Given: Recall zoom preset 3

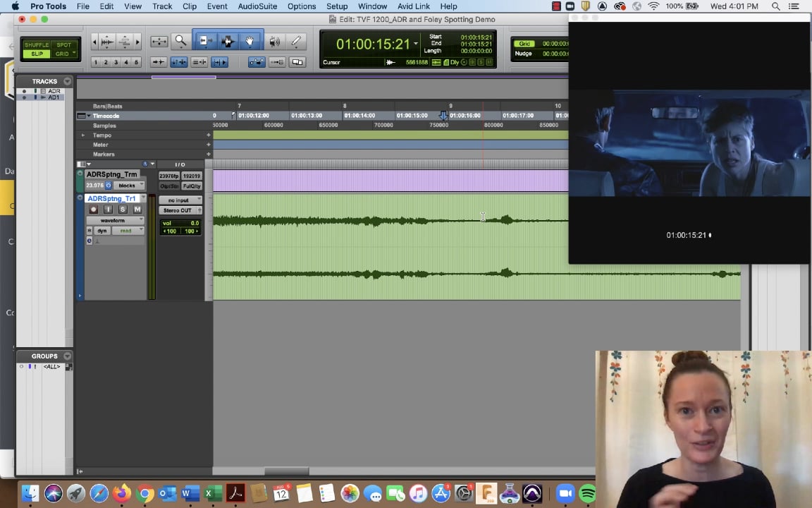Looking at the screenshot, I should (x=116, y=62).
